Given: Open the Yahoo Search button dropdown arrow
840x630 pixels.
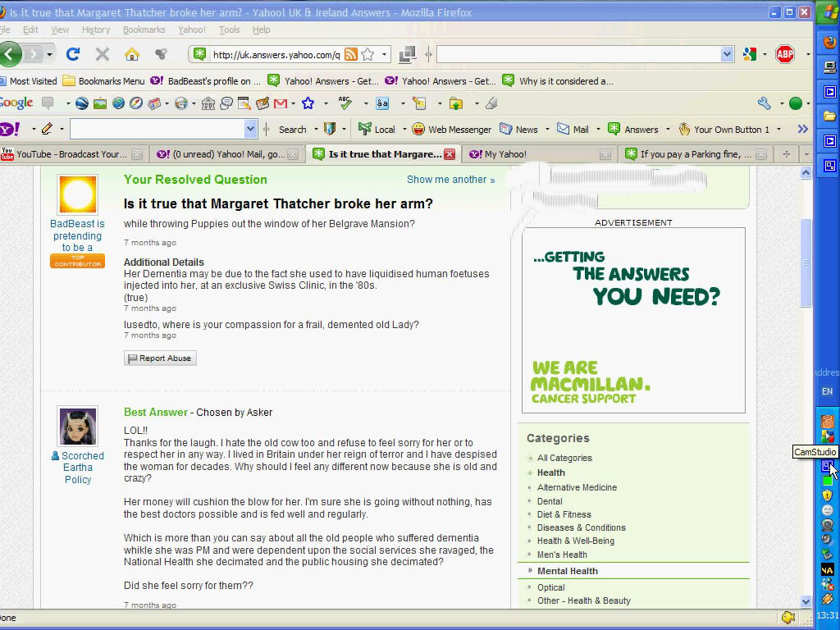Looking at the screenshot, I should coord(316,129).
